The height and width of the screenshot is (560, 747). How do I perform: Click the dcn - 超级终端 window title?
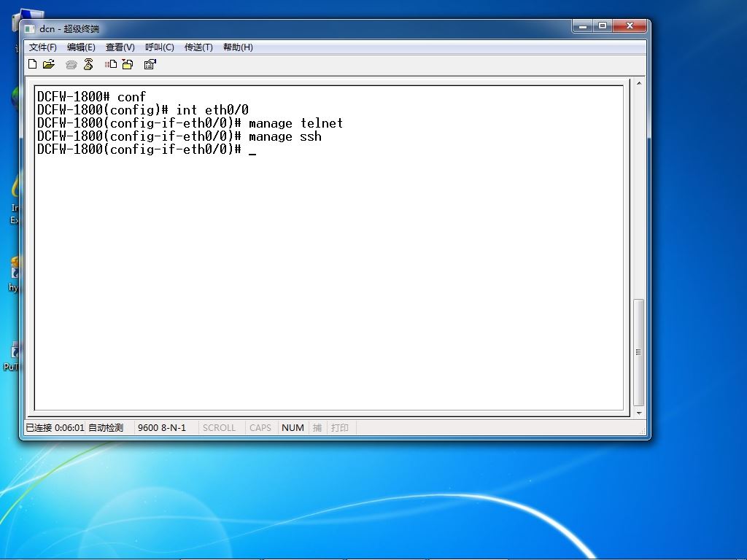pos(69,29)
